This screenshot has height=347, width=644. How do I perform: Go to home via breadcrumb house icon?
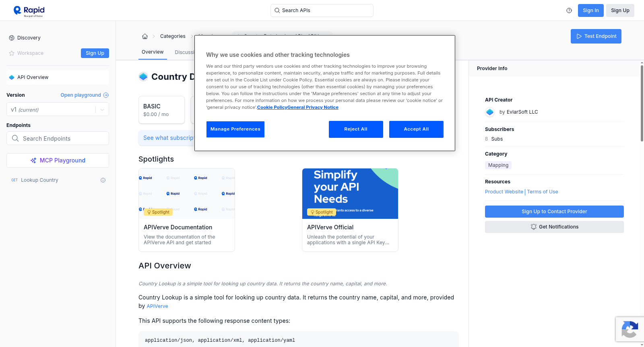tap(145, 36)
